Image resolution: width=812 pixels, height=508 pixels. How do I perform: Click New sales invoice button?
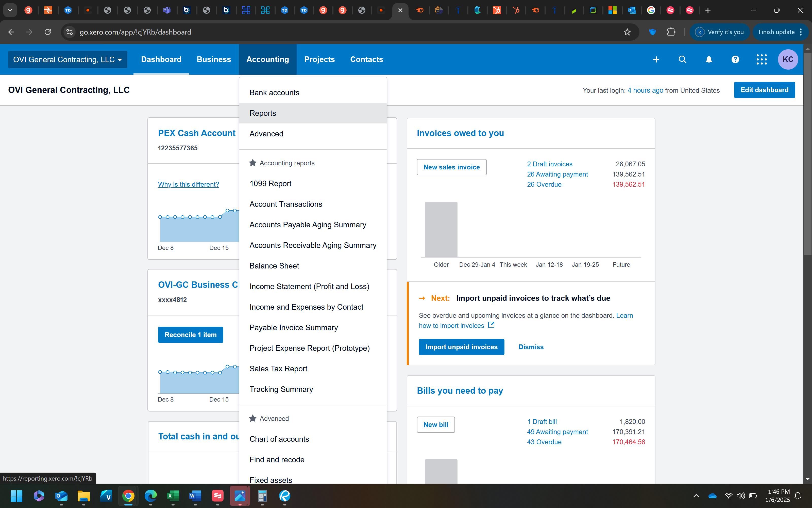point(452,167)
